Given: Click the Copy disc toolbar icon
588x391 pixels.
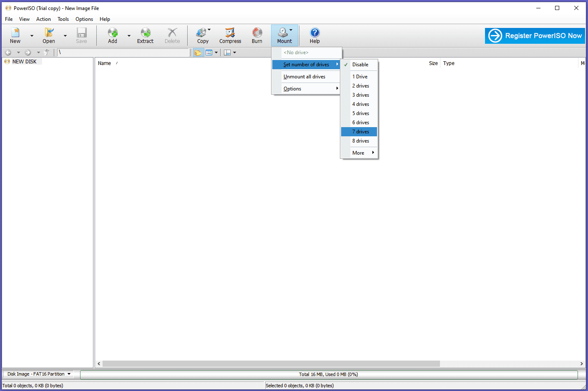Looking at the screenshot, I should pos(202,35).
